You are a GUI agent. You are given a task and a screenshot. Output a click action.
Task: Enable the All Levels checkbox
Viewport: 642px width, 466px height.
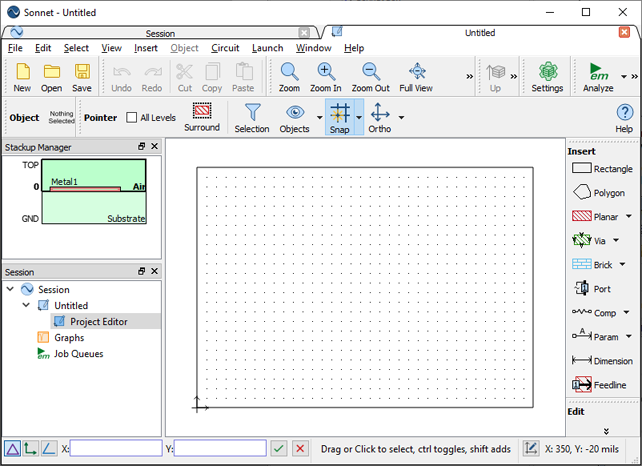[x=131, y=118]
